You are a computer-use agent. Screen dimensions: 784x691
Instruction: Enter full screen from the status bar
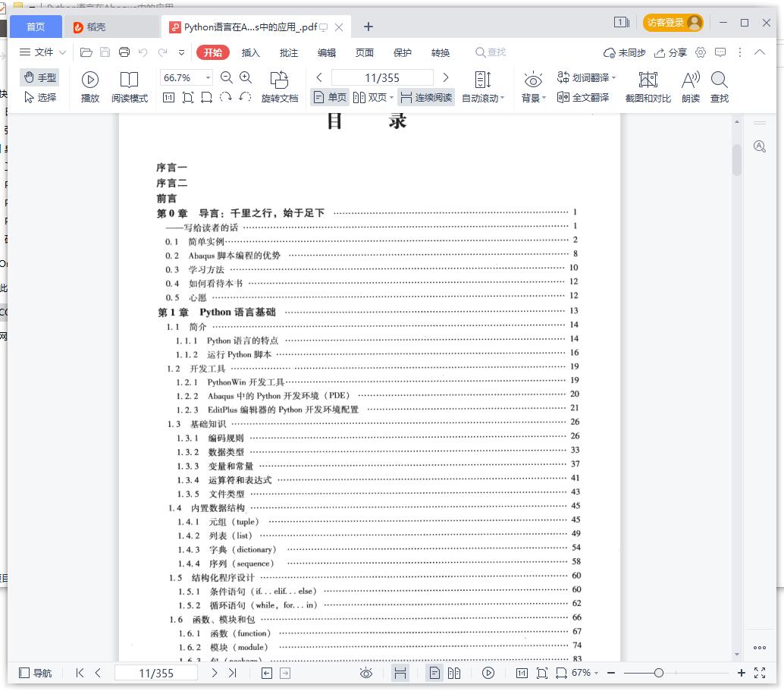(760, 673)
